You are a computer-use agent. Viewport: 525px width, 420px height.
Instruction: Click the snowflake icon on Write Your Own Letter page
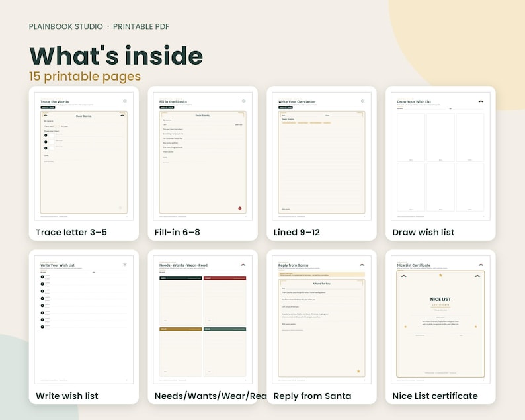[362, 101]
